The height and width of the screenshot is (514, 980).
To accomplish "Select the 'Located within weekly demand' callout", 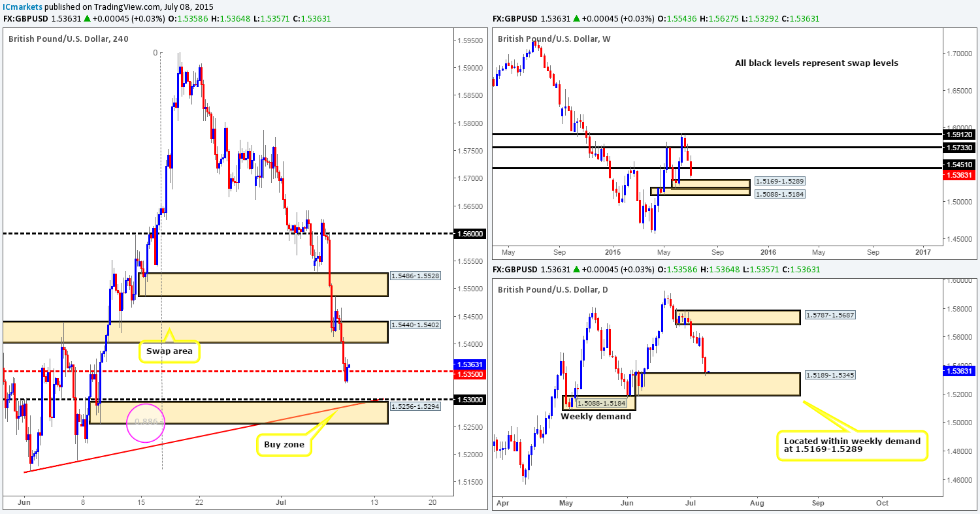I will (853, 445).
